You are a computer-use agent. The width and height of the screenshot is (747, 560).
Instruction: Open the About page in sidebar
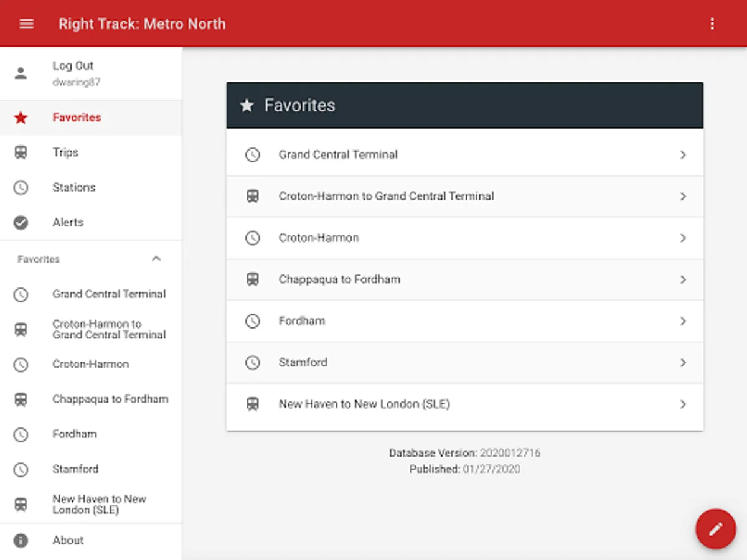pos(91,540)
